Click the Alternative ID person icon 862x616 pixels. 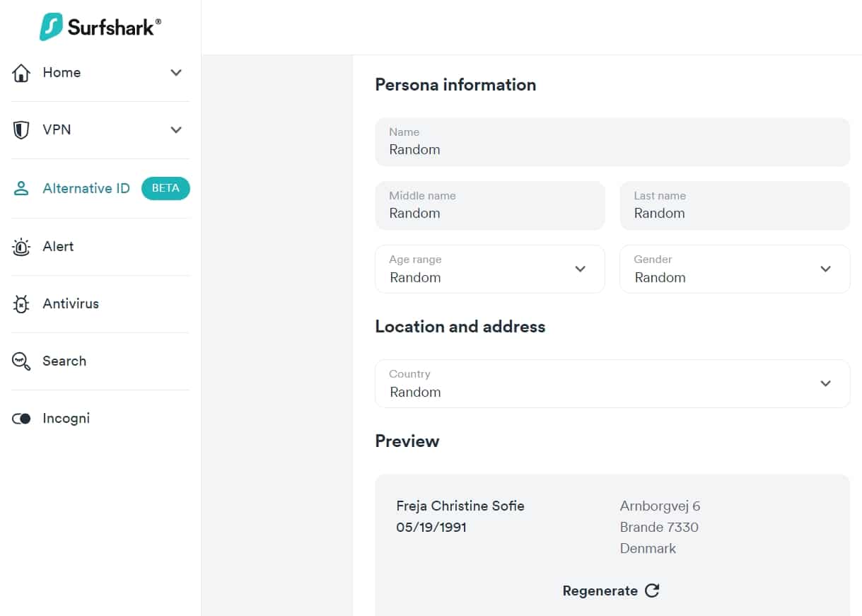(21, 188)
